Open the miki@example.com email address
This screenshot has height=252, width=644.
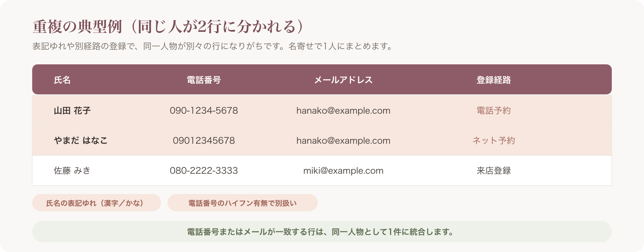point(343,171)
